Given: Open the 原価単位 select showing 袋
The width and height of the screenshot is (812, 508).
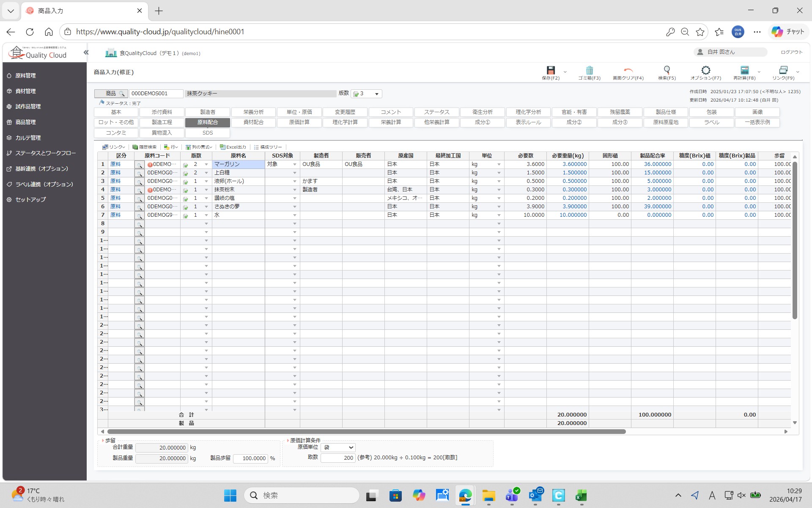Looking at the screenshot, I should coord(338,447).
